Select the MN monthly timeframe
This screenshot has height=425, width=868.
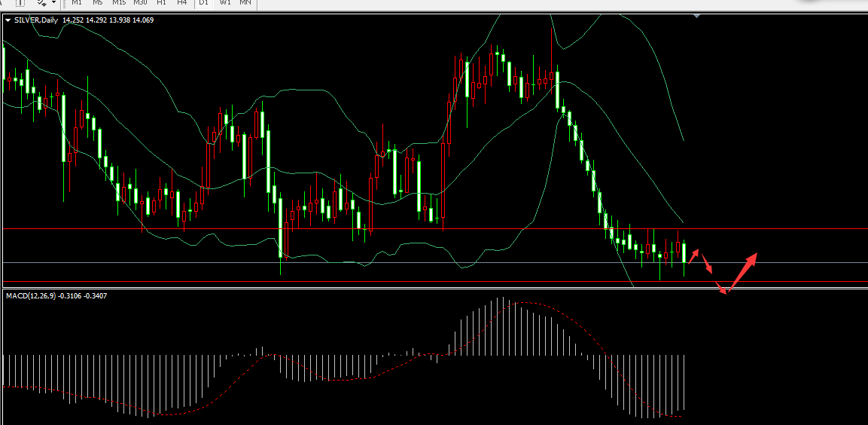pos(245,3)
